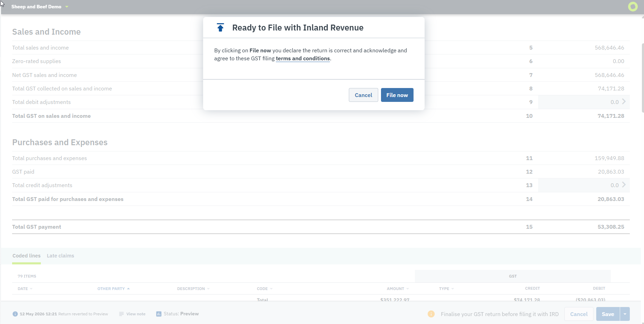Cancel the Inland Revenue filing dialog
This screenshot has height=324, width=644.
pos(363,95)
